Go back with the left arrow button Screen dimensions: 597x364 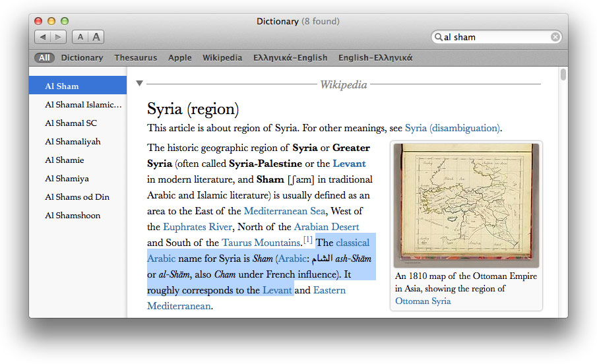pyautogui.click(x=43, y=37)
